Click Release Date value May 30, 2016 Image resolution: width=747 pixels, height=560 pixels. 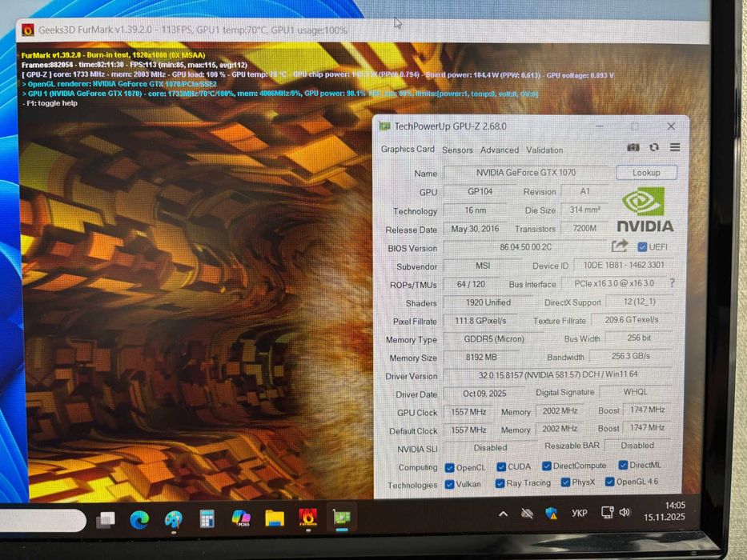pos(475,229)
